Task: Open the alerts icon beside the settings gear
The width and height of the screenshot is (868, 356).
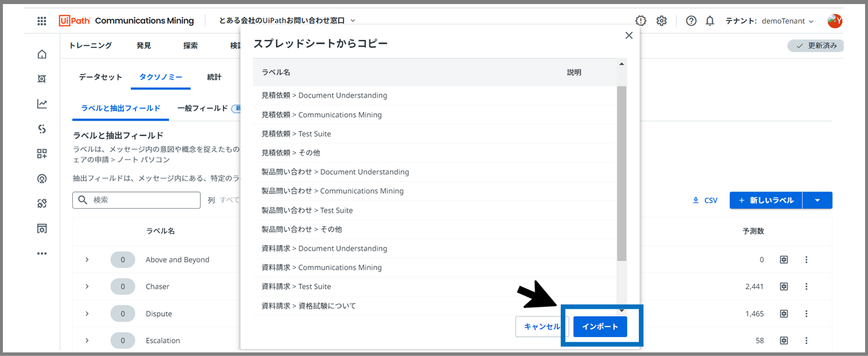Action: pyautogui.click(x=641, y=21)
